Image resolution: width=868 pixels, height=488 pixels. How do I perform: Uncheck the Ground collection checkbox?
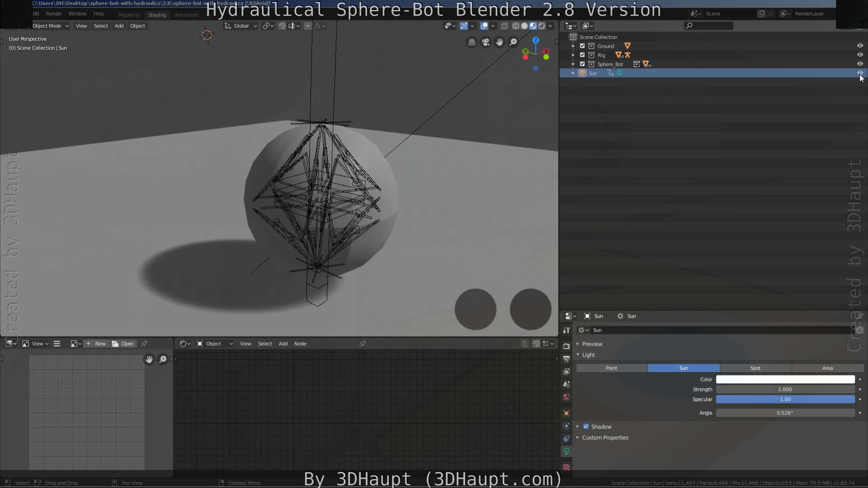tap(582, 46)
